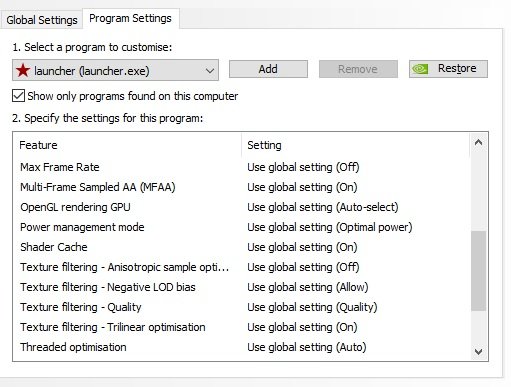Open the Shader Cache setting value
511x387 pixels.
[x=302, y=247]
